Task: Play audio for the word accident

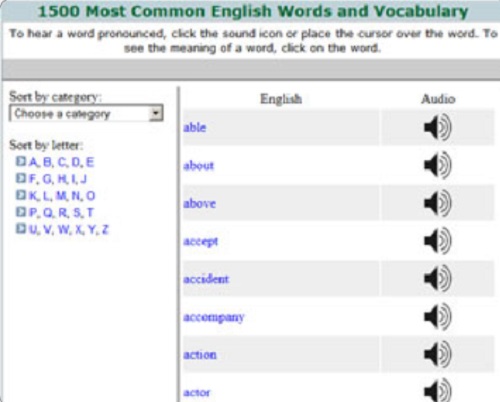Action: point(438,278)
